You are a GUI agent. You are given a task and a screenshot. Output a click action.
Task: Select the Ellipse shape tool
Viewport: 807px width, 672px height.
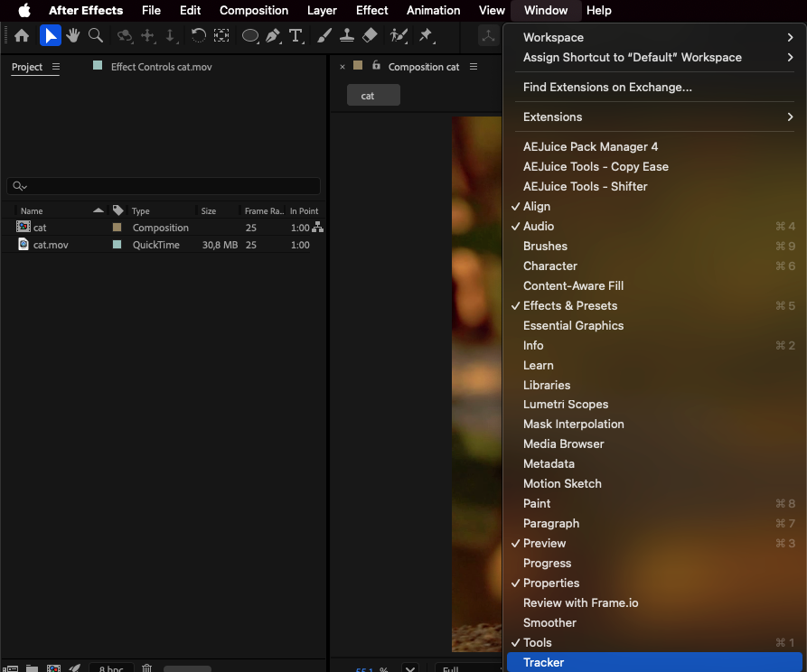coord(250,35)
